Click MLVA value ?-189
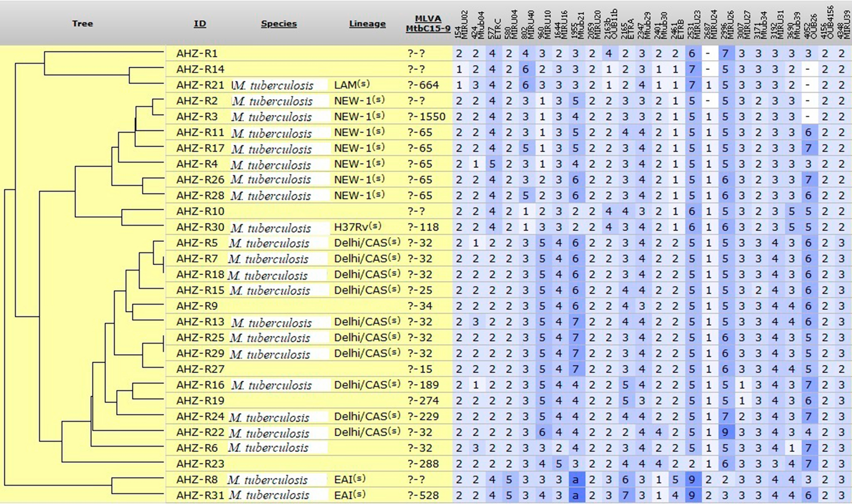 423,385
